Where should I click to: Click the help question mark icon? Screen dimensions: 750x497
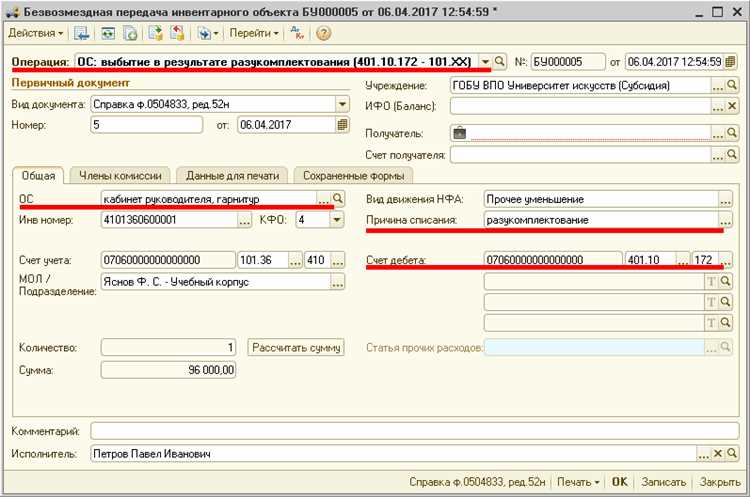pyautogui.click(x=323, y=33)
